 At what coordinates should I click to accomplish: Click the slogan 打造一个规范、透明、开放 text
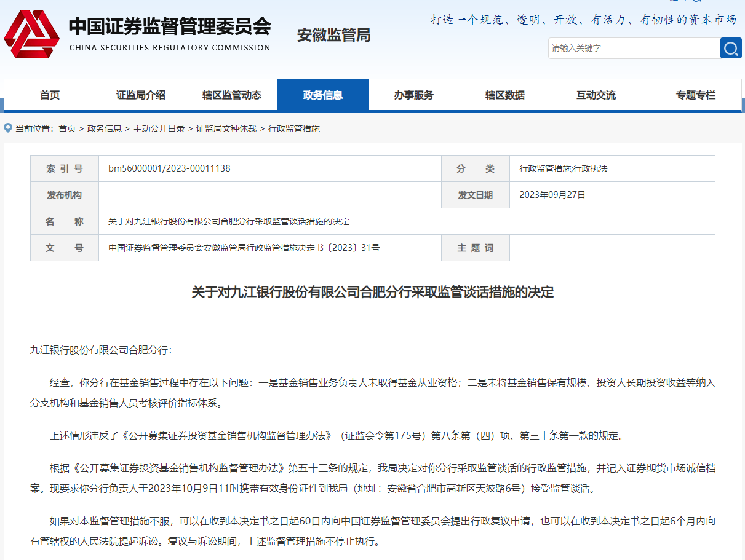(583, 20)
